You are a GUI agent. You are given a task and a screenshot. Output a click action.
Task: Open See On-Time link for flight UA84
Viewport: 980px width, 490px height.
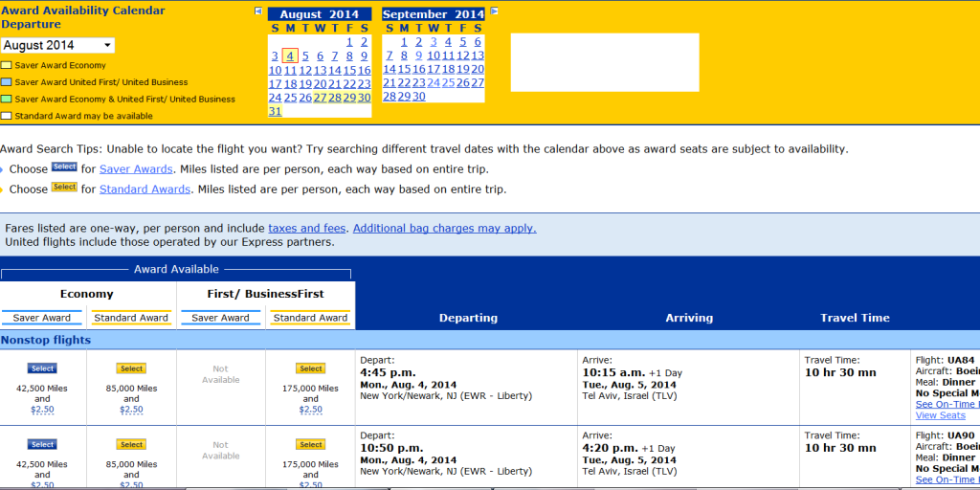pos(947,405)
